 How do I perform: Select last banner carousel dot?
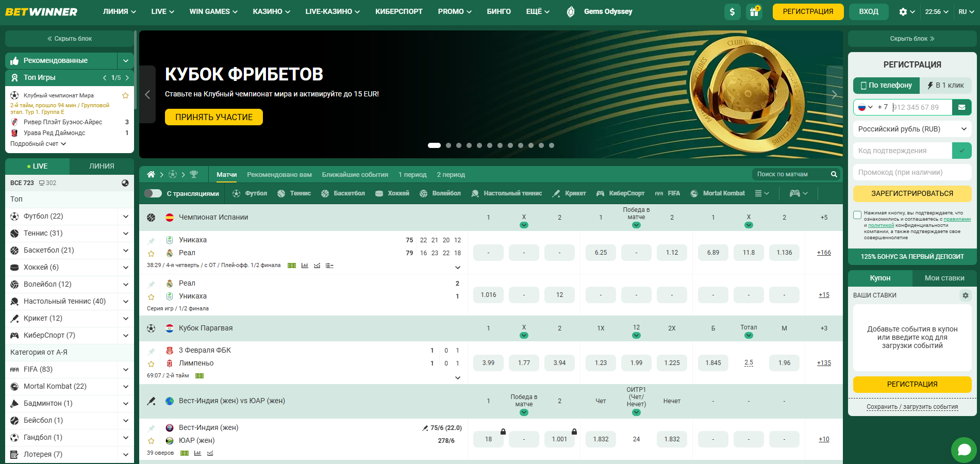pos(552,145)
